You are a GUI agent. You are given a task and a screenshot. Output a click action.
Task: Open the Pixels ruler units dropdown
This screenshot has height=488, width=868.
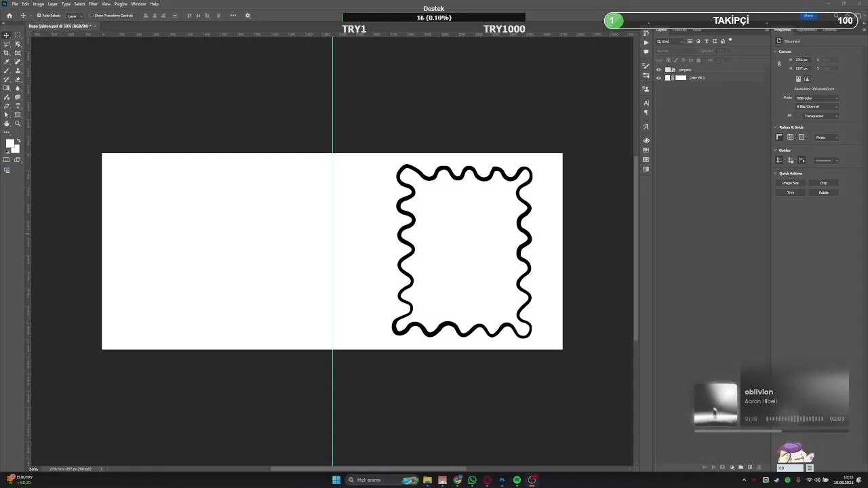(827, 138)
